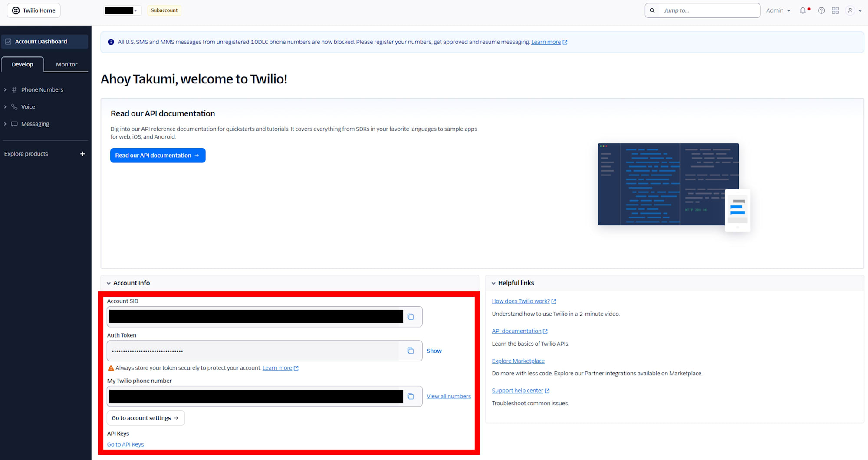Click the plus icon beside Explore products

coord(82,154)
